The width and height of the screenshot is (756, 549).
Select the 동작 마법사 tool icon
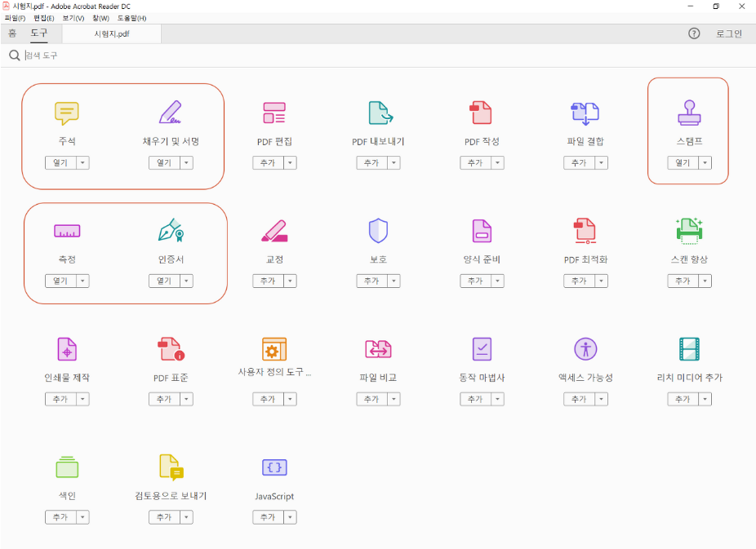(x=482, y=349)
